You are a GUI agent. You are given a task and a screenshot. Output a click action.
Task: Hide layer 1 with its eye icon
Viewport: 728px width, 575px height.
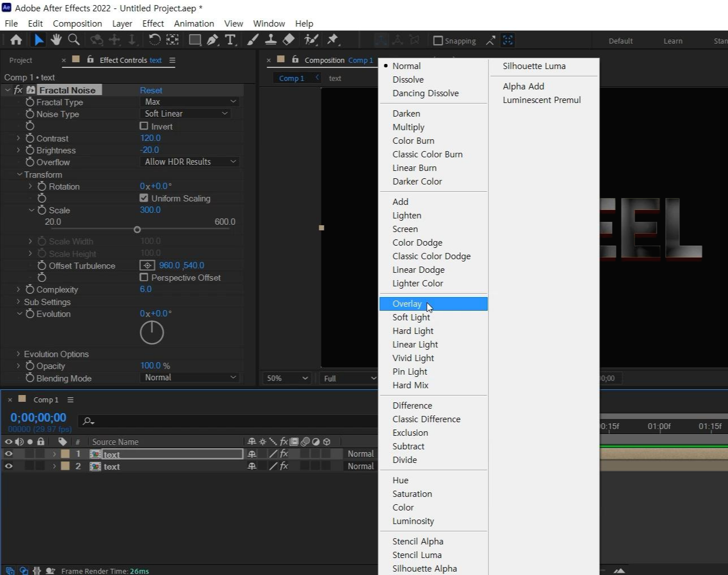(8, 454)
